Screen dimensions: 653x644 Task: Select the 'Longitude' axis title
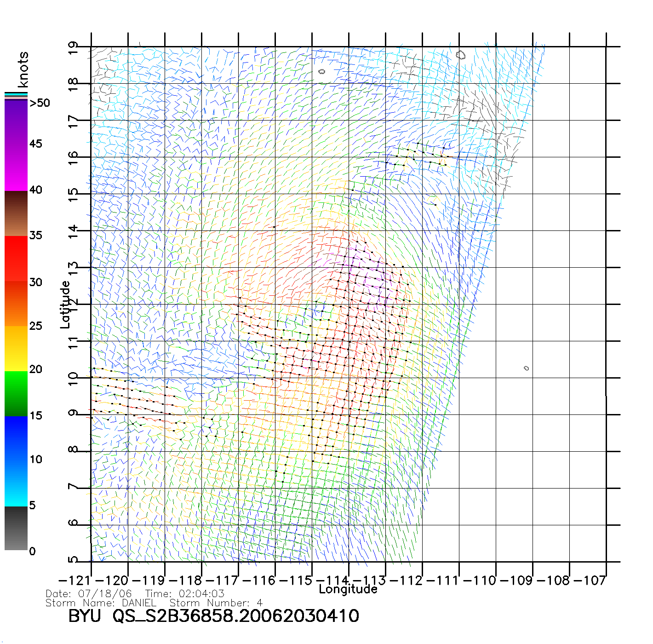[x=348, y=589]
